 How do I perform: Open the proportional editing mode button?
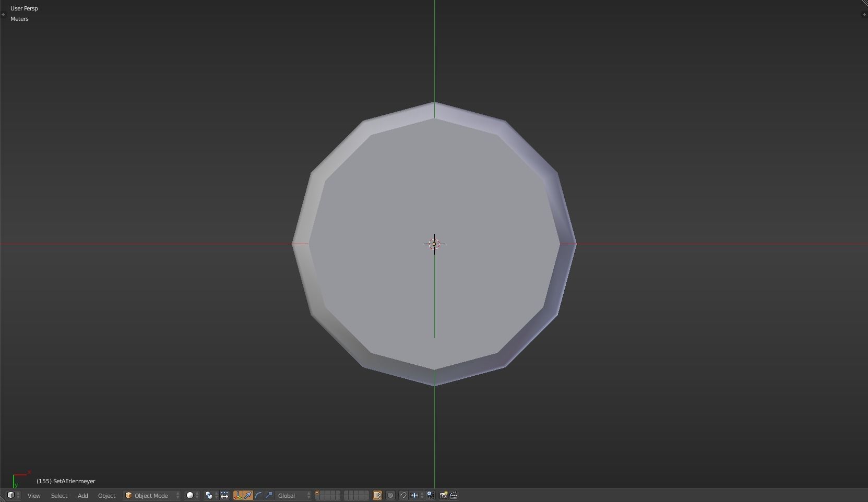coord(390,495)
